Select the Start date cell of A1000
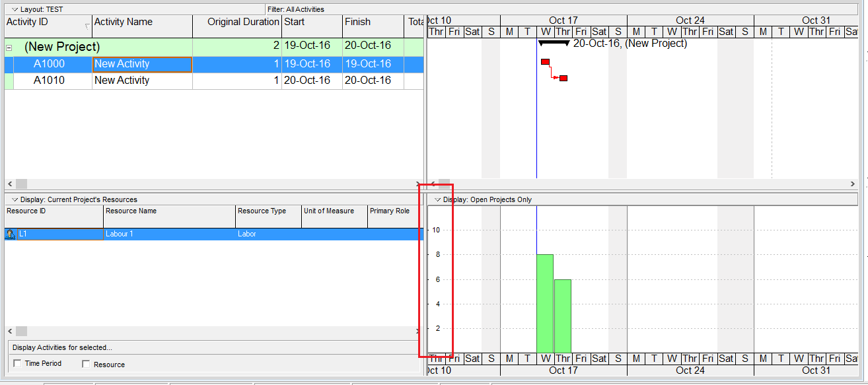Image resolution: width=868 pixels, height=385 pixels. point(310,64)
